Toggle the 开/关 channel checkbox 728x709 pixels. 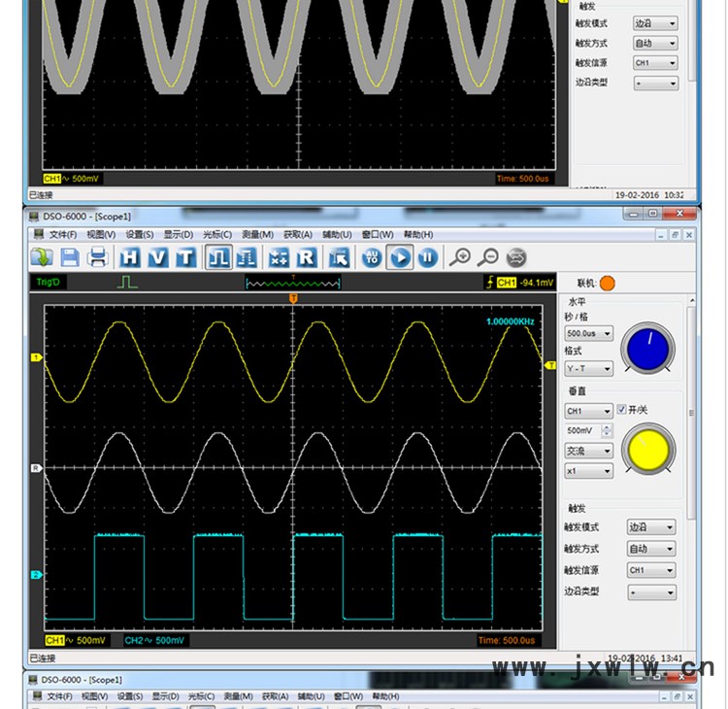coord(622,411)
